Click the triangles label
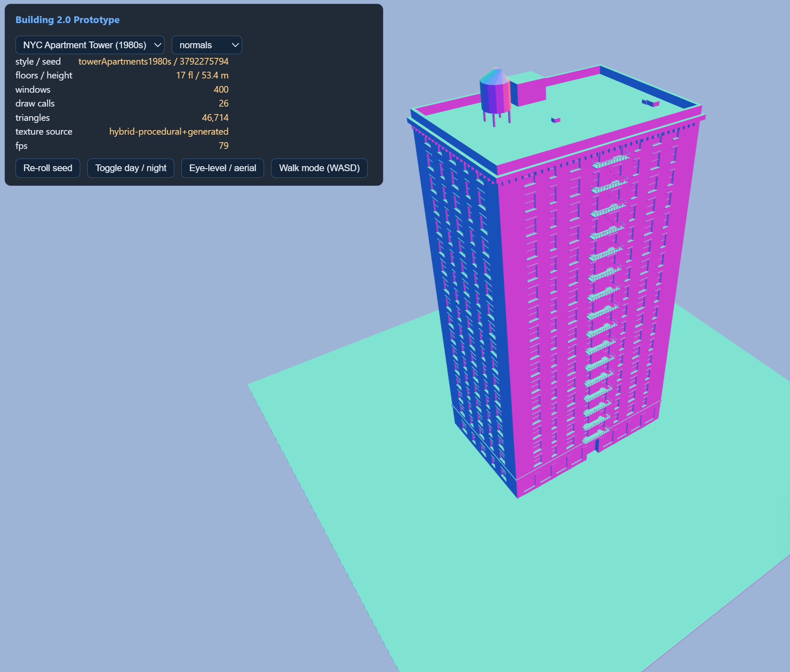 tap(33, 118)
